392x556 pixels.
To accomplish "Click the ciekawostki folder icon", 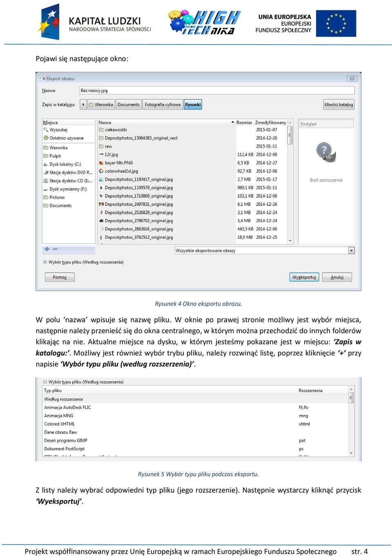I will [101, 130].
